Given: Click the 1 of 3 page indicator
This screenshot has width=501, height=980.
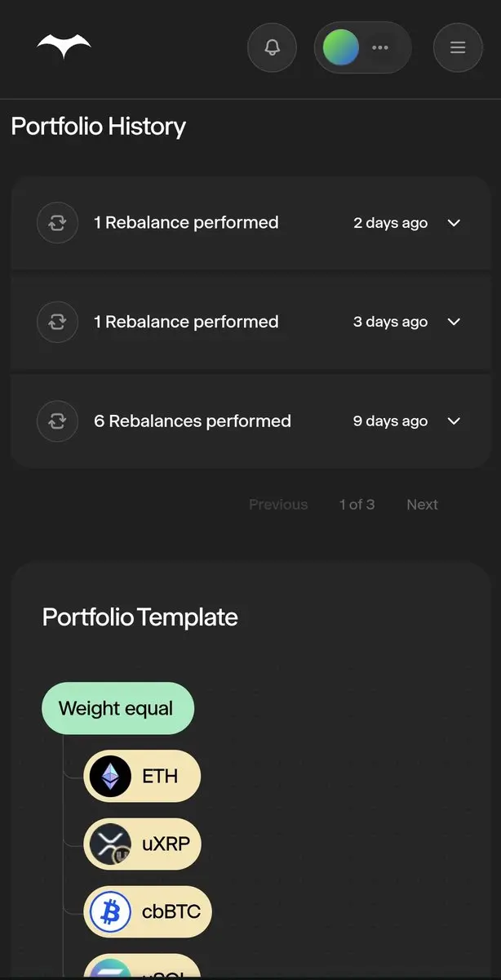Looking at the screenshot, I should [357, 505].
